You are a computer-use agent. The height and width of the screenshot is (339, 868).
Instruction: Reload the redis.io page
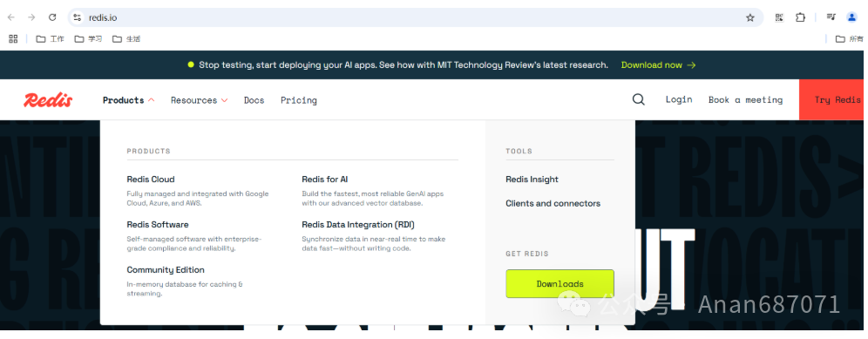coord(52,17)
